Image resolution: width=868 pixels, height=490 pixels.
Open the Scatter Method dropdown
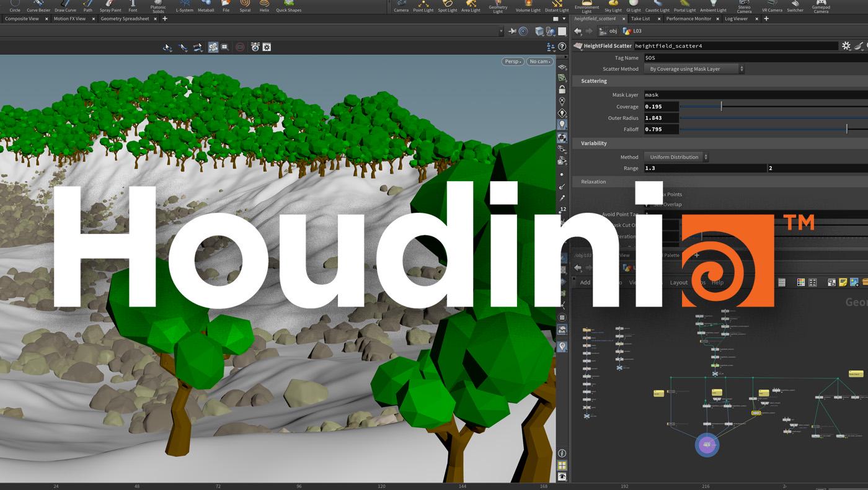pyautogui.click(x=694, y=69)
